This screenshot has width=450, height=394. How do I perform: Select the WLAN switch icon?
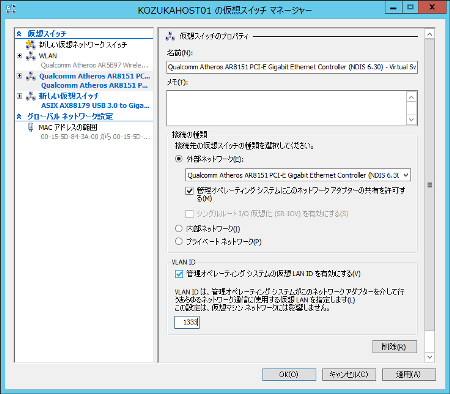[31, 56]
